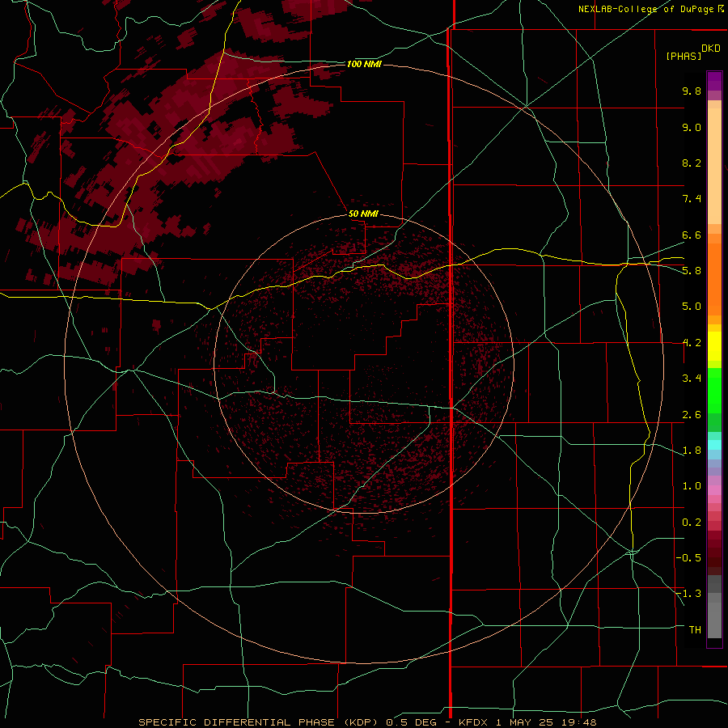
Task: Click the DKD unit label
Action: point(711,49)
